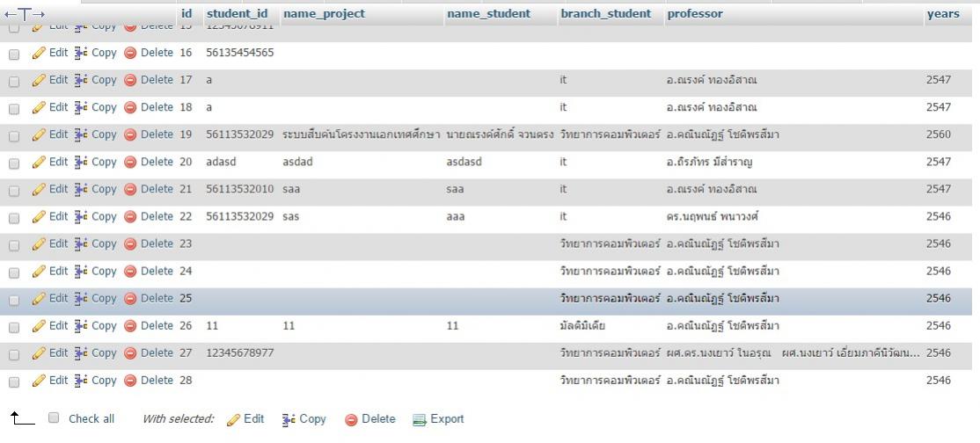Click the red Delete icon in row 20
The height and width of the screenshot is (443, 980).
point(130,163)
